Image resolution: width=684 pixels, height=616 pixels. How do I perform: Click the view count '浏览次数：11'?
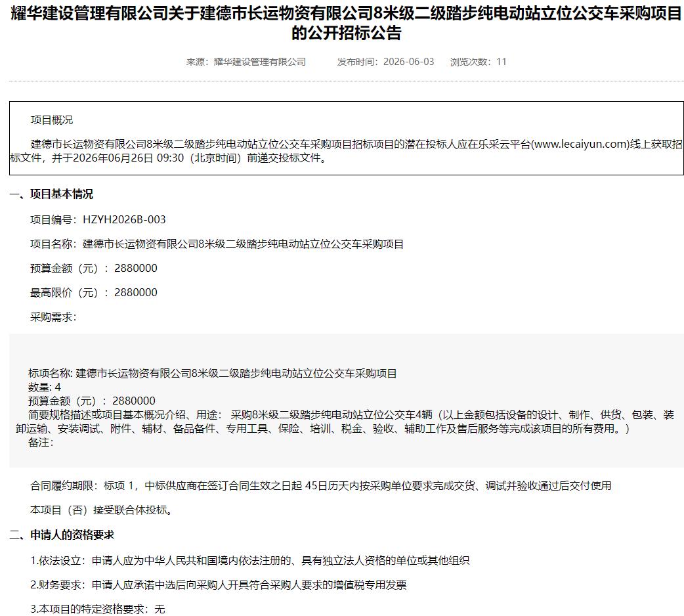point(479,62)
